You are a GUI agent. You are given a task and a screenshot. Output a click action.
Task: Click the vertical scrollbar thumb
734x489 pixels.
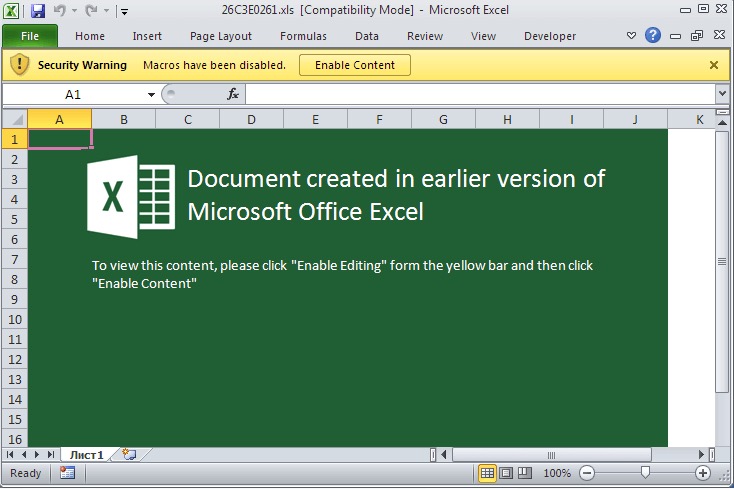tap(722, 261)
